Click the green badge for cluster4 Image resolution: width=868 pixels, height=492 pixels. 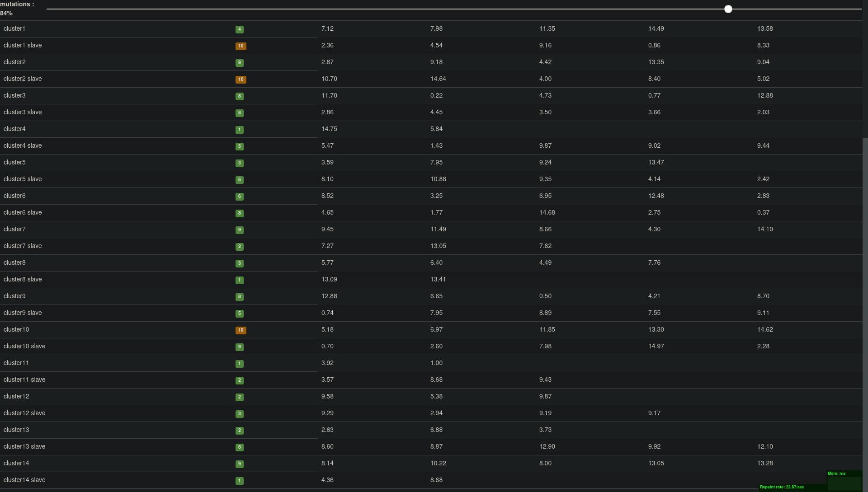click(240, 130)
